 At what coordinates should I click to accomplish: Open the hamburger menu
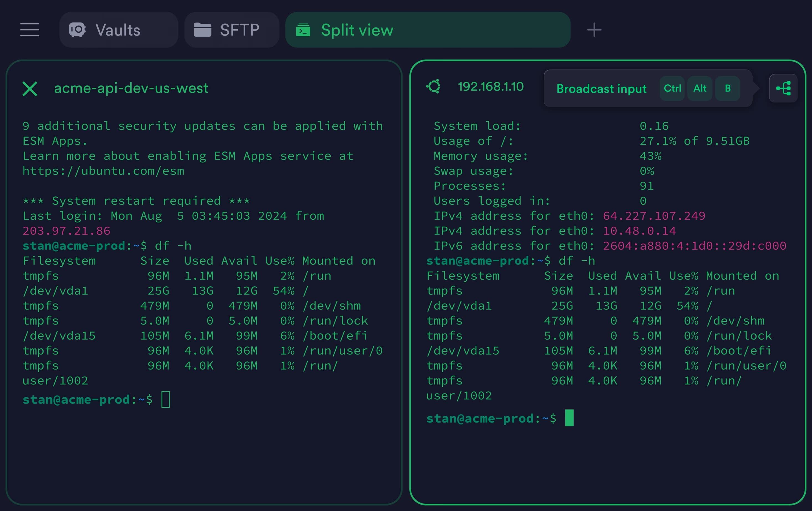pos(30,30)
